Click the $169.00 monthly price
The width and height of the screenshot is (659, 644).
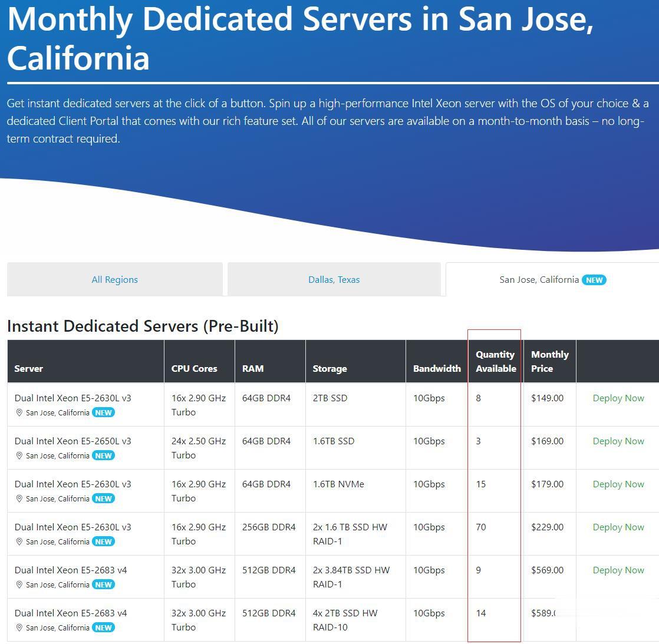[547, 441]
